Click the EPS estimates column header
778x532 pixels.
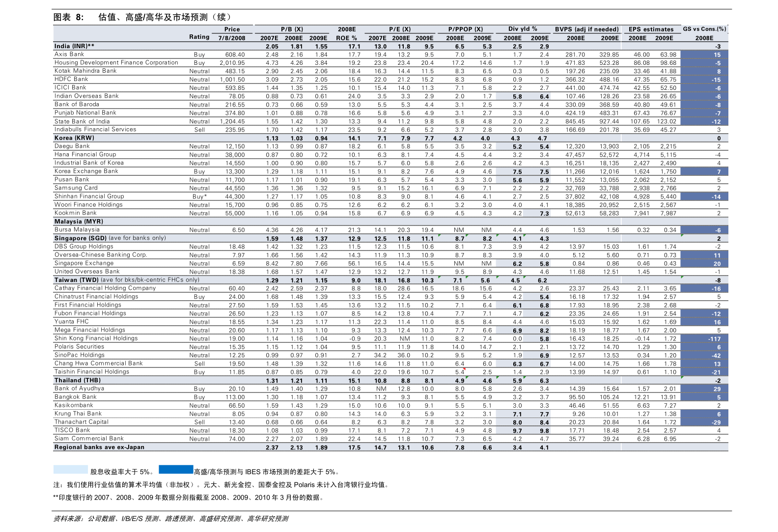(x=651, y=29)
